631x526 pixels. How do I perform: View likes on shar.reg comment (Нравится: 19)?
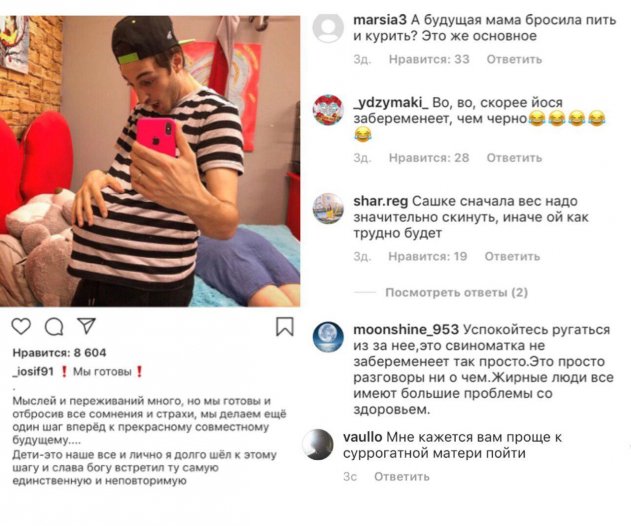(x=427, y=256)
